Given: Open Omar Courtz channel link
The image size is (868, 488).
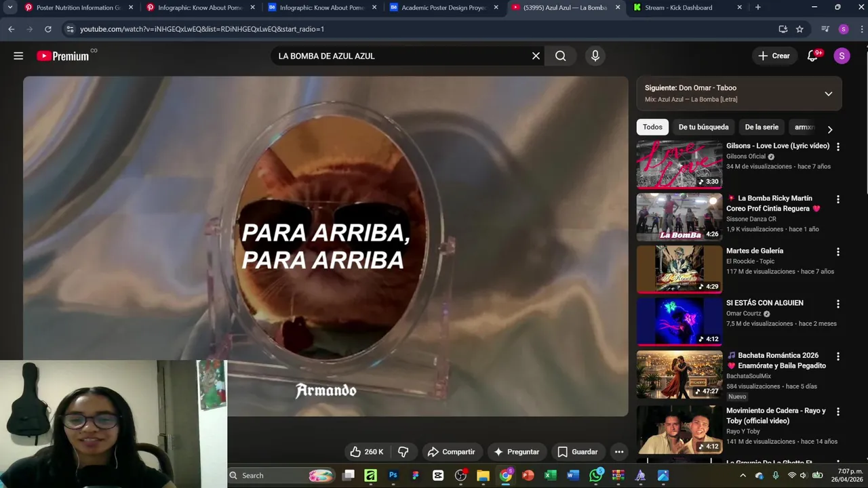Looking at the screenshot, I should tap(743, 314).
